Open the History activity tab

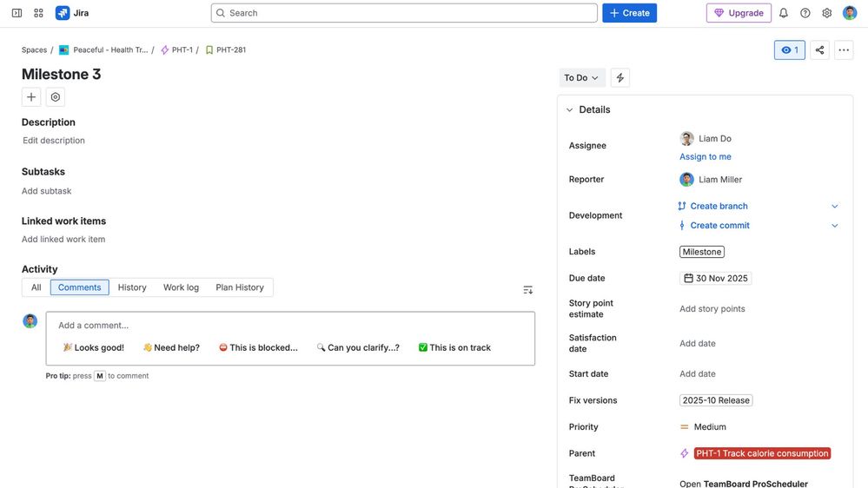(132, 287)
